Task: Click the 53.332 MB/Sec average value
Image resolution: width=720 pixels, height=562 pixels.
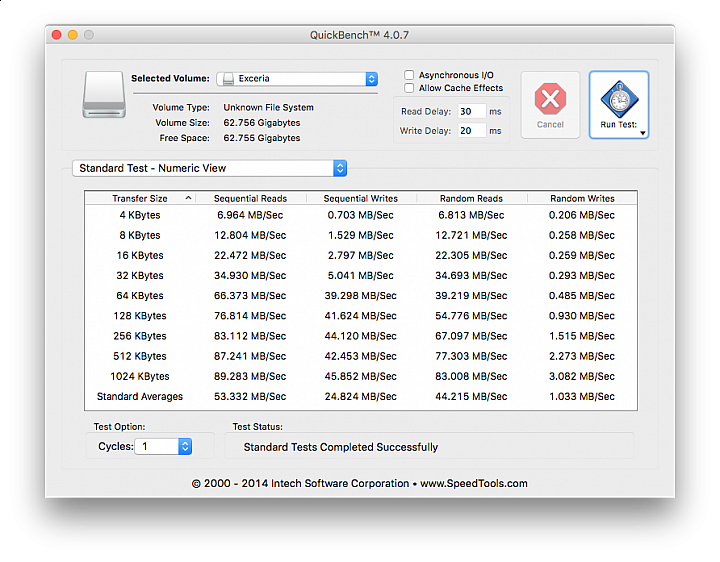Action: pos(250,397)
